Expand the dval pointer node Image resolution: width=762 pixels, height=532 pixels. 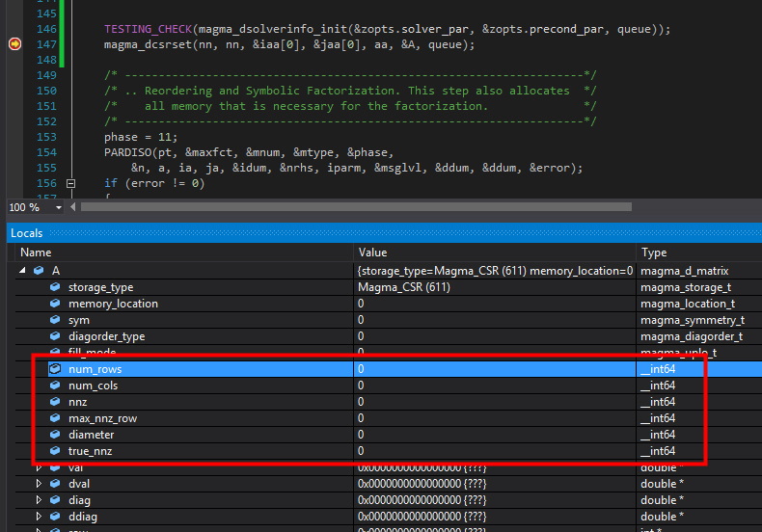click(39, 484)
